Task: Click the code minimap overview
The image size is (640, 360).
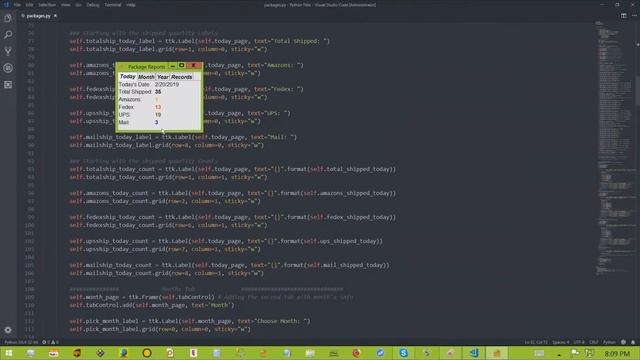Action: tap(614, 147)
